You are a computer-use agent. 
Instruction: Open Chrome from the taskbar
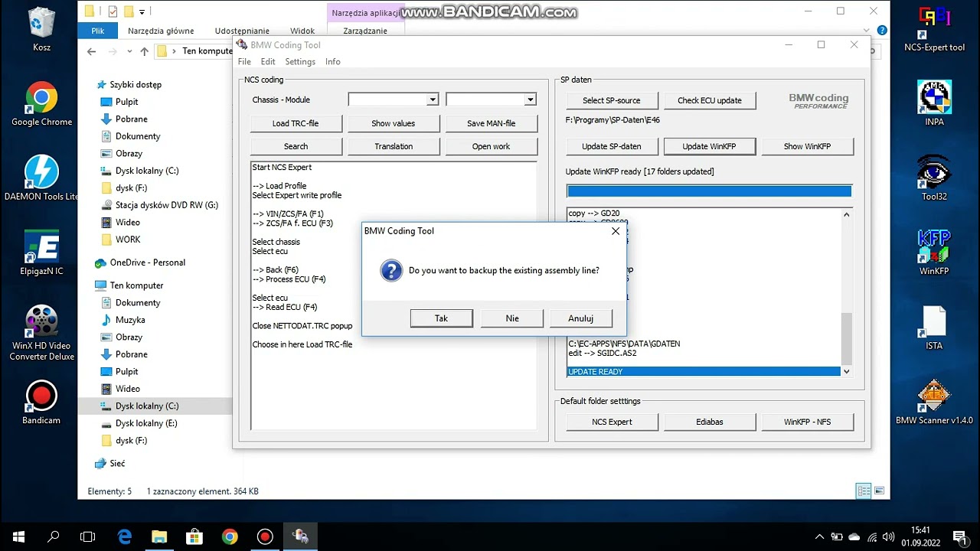pos(230,536)
